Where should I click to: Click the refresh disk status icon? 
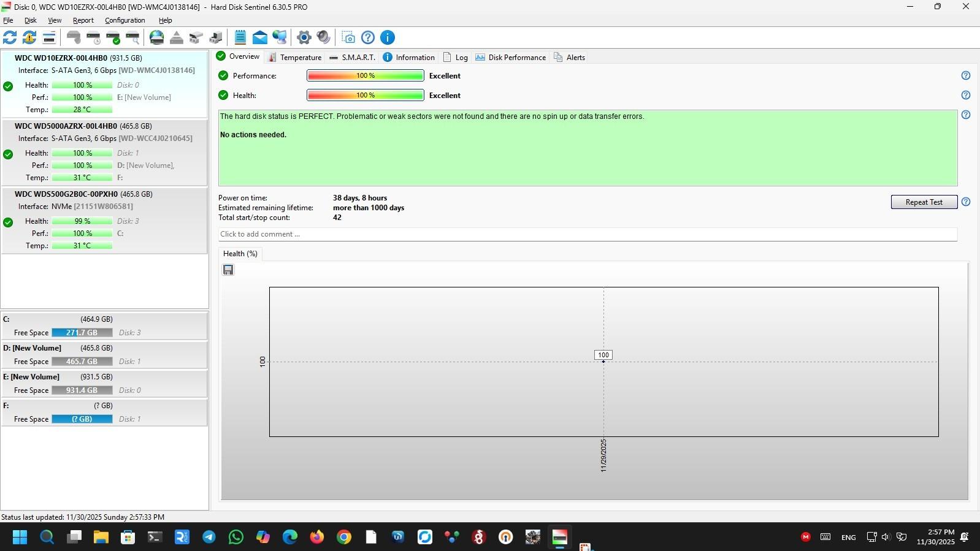click(10, 38)
